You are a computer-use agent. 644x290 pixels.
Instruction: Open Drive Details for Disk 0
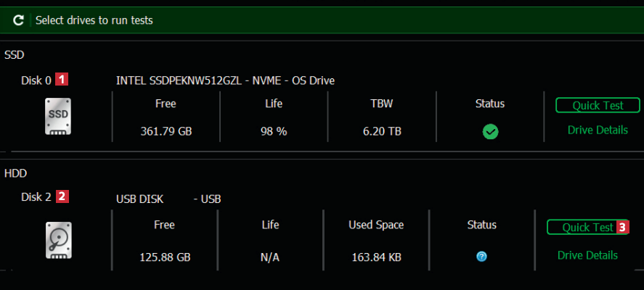point(598,130)
